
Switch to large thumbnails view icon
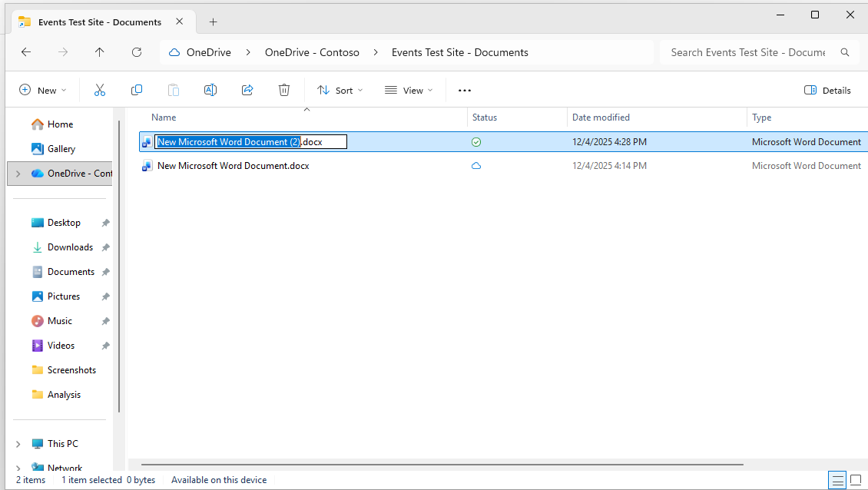coord(856,480)
